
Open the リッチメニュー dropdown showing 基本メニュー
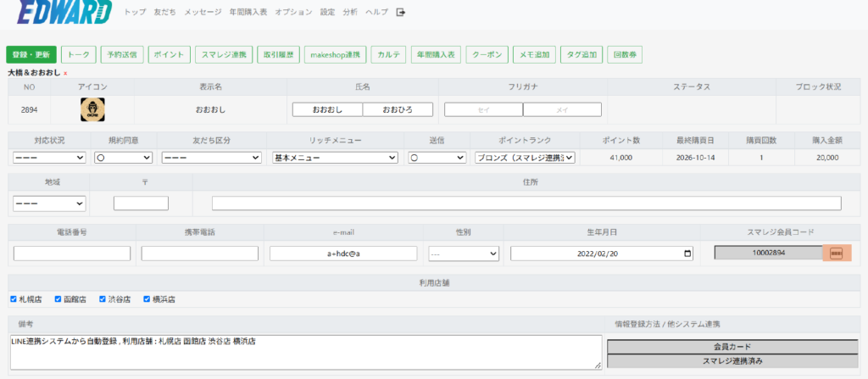[x=335, y=158]
